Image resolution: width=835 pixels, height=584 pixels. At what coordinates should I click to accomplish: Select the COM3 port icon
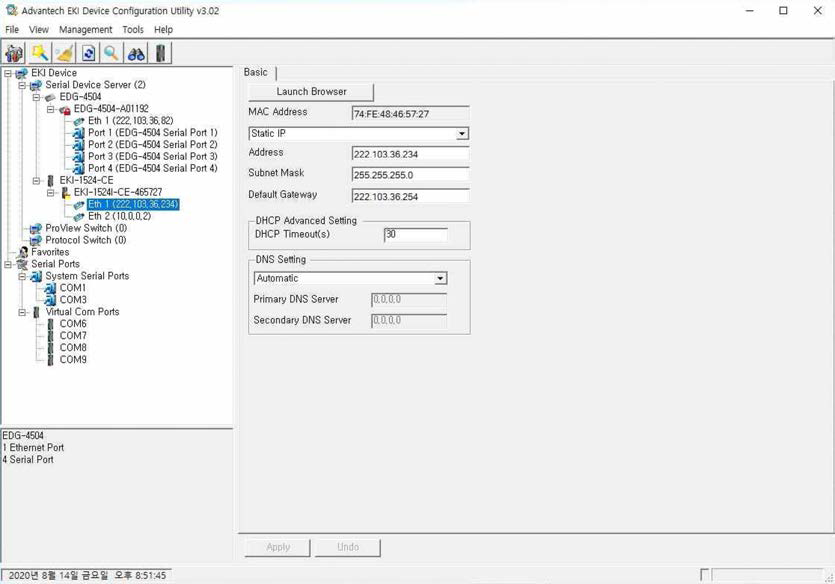click(x=50, y=300)
